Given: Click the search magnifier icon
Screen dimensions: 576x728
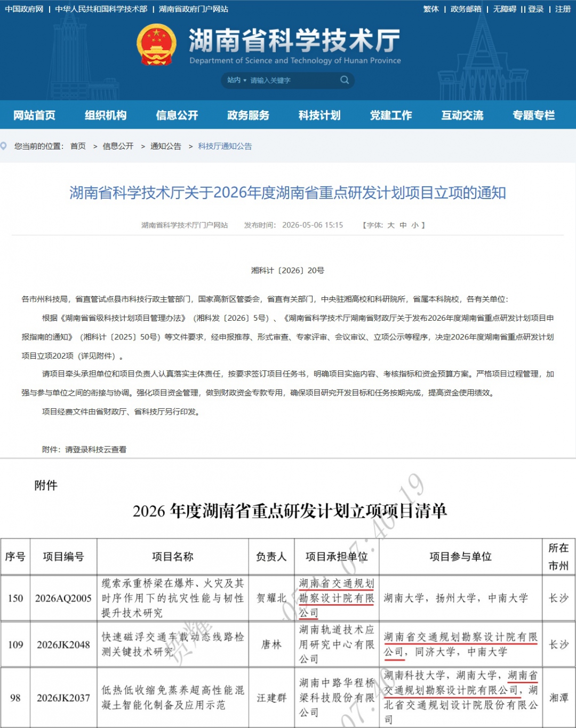Looking at the screenshot, I should click(345, 80).
